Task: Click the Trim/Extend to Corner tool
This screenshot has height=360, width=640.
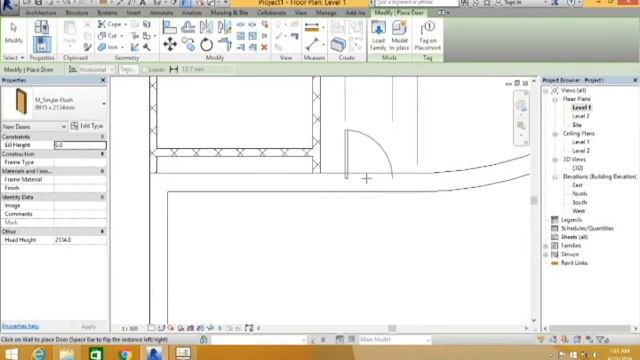Action: pos(224,44)
